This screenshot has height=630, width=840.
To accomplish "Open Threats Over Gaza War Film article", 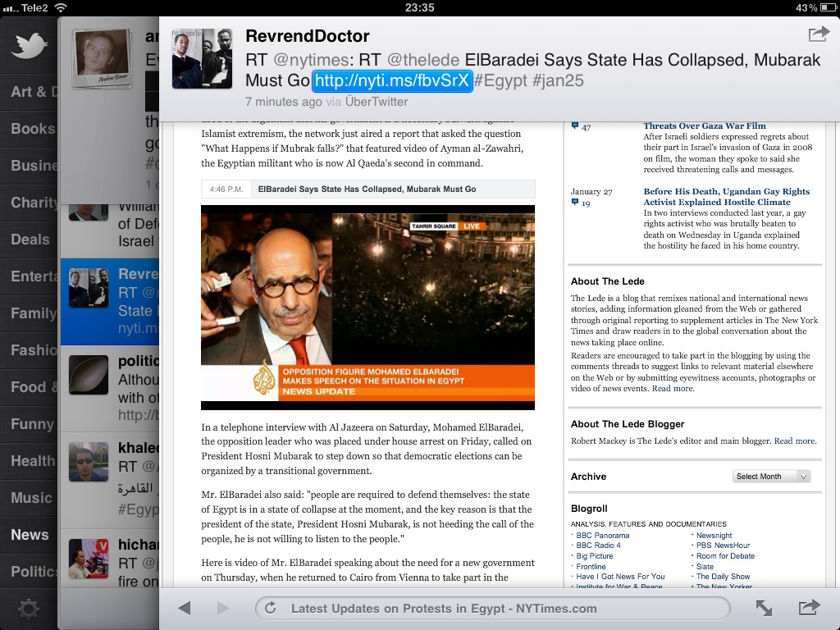I will tap(705, 126).
